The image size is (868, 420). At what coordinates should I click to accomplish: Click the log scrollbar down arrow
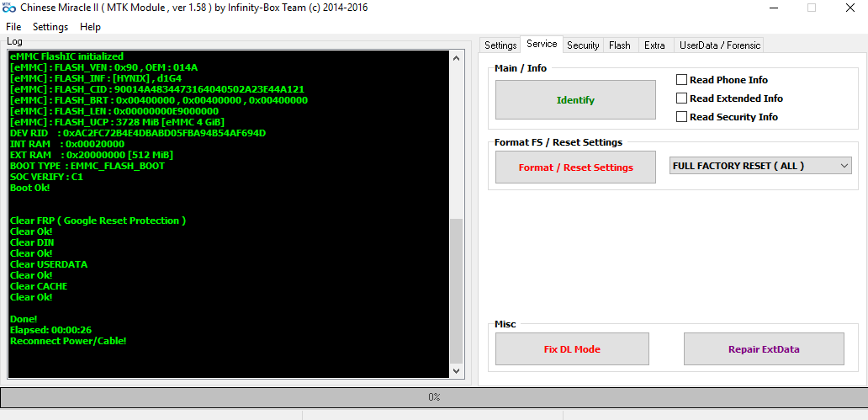click(x=456, y=370)
